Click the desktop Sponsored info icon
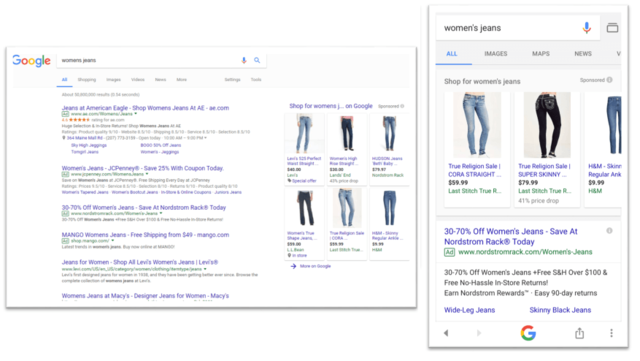The height and width of the screenshot is (361, 640). click(402, 106)
